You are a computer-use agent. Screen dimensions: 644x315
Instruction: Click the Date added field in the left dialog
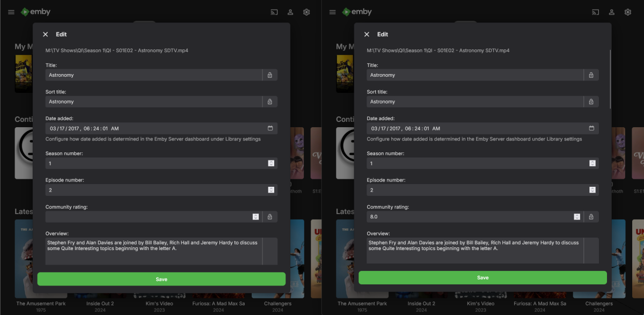pyautogui.click(x=162, y=128)
